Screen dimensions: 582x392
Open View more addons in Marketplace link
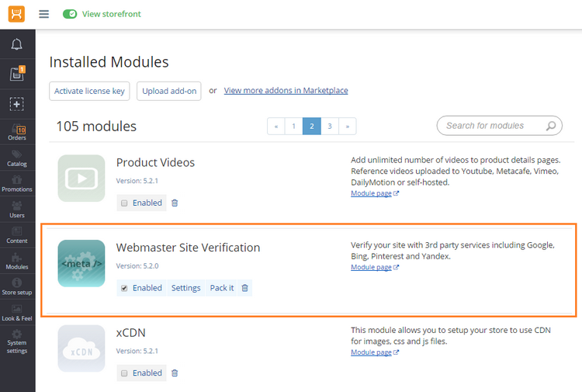286,91
